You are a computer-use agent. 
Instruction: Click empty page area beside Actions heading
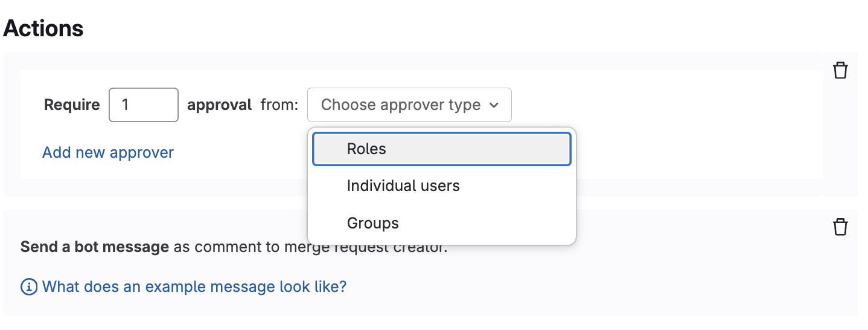point(423,28)
